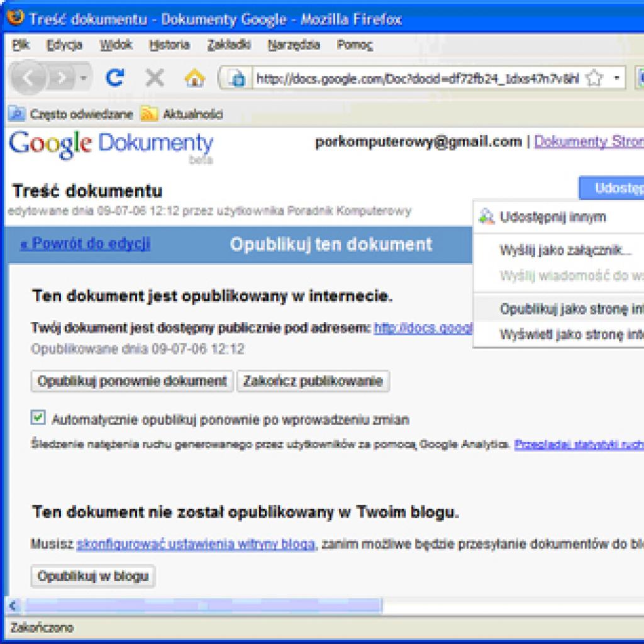Go to the home page icon
The width and height of the screenshot is (644, 644).
(x=194, y=77)
